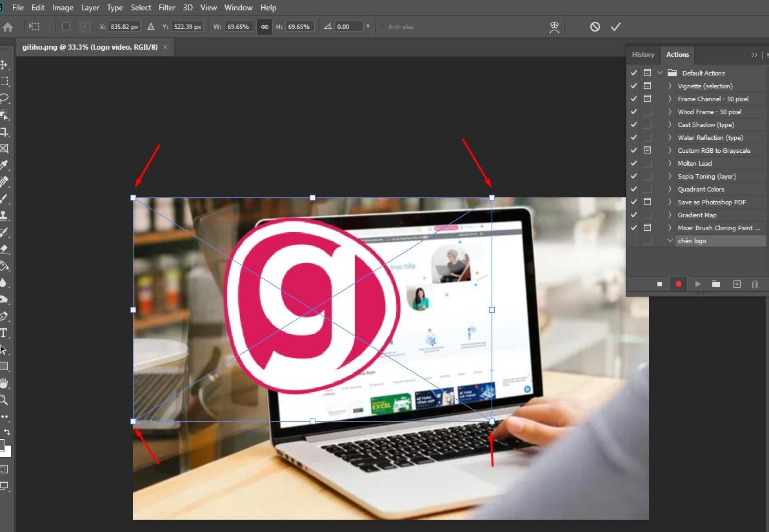Stop recording the current action
769x532 pixels.
pos(659,284)
